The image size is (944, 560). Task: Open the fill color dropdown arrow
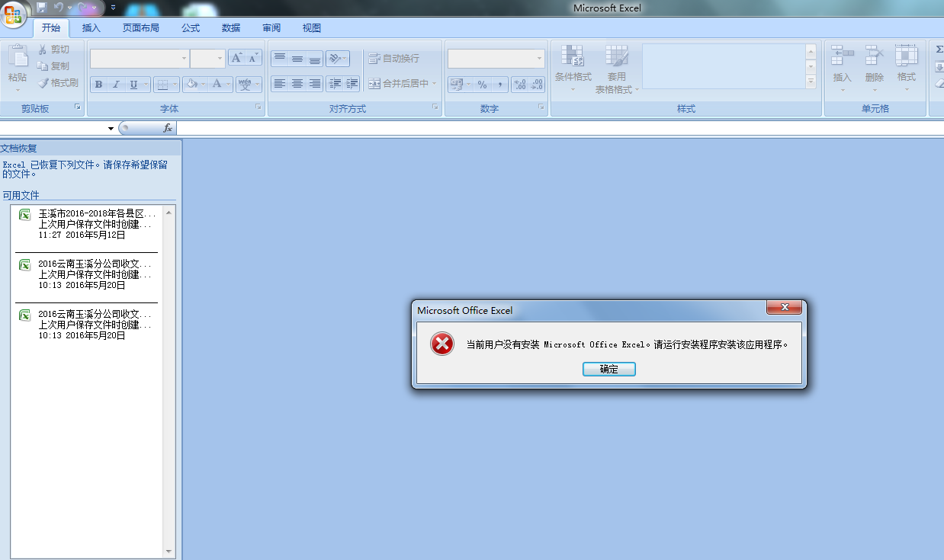(204, 85)
